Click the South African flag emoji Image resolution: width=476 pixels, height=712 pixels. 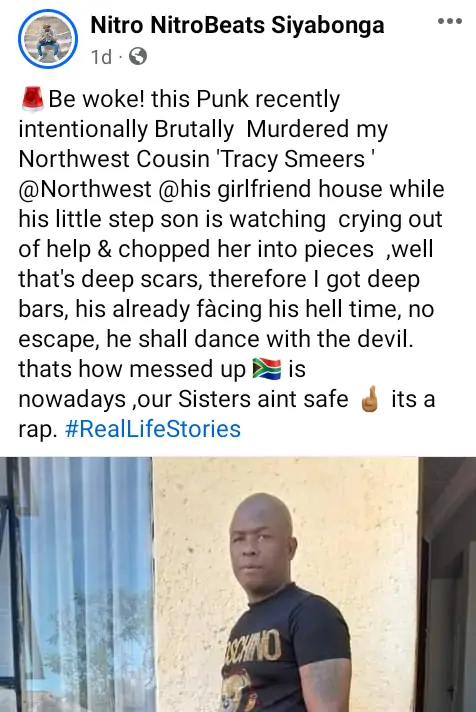[267, 368]
